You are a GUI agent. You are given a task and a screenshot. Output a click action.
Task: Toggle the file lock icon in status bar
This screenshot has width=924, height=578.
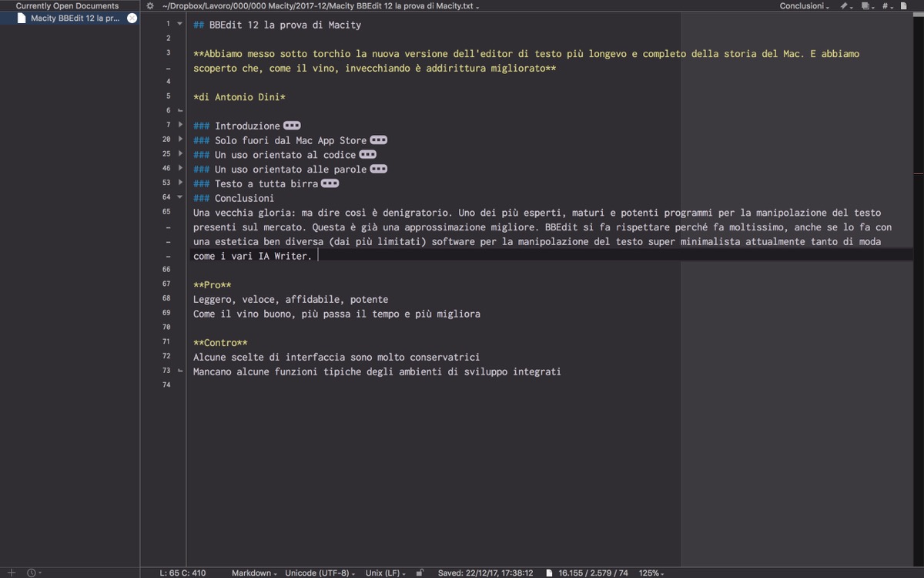420,573
